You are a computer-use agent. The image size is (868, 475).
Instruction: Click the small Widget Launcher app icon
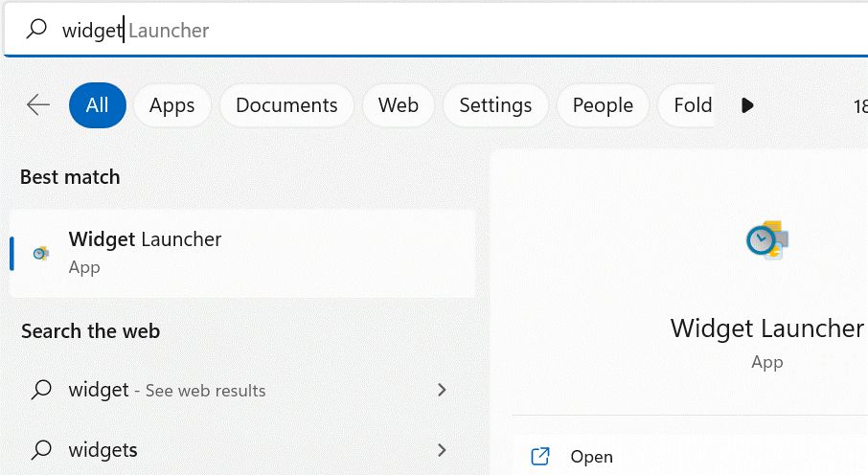41,253
